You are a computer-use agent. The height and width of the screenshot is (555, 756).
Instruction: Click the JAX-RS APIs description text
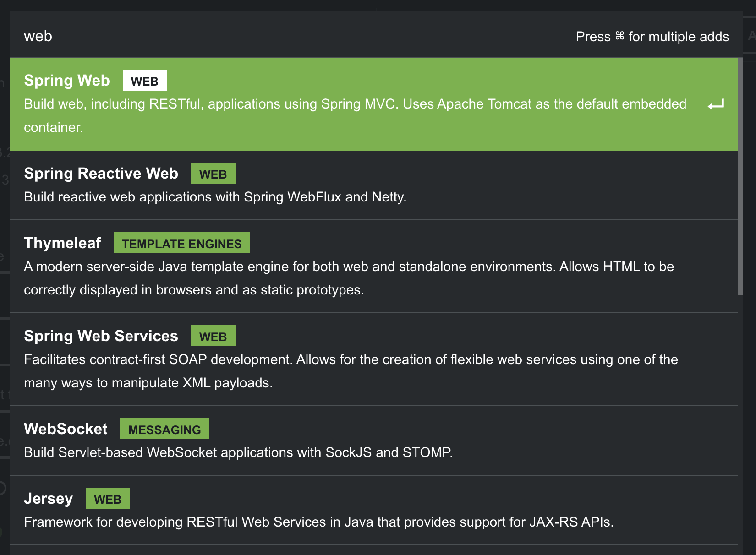319,522
